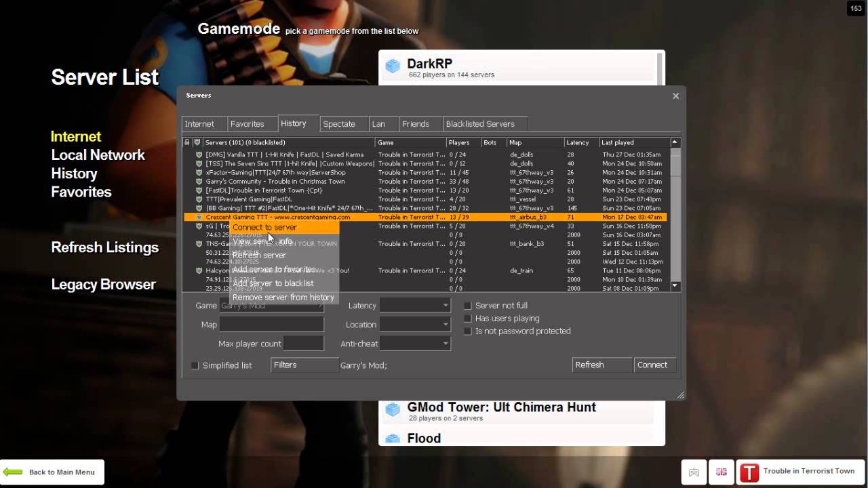Open the UK flag language selector

point(721,472)
